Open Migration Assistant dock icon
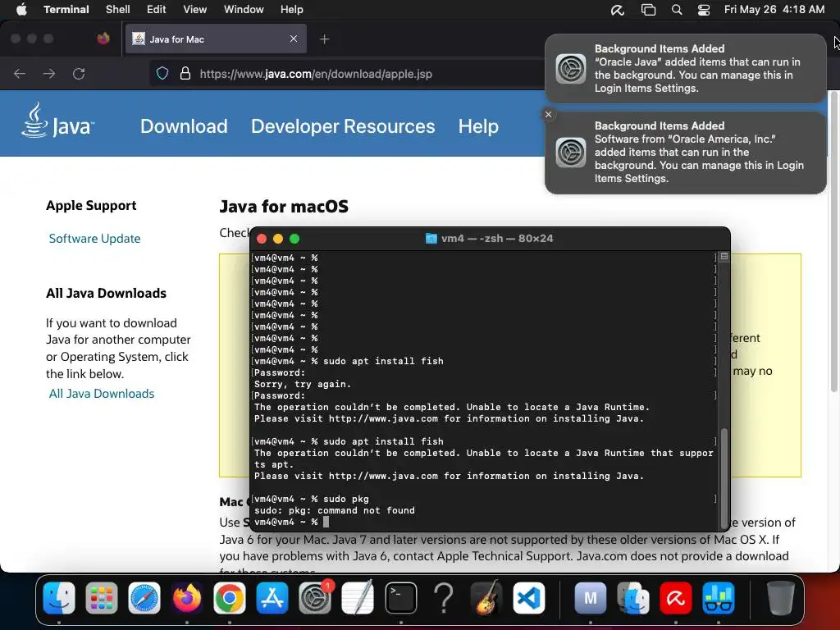Image resolution: width=840 pixels, height=630 pixels. point(633,598)
